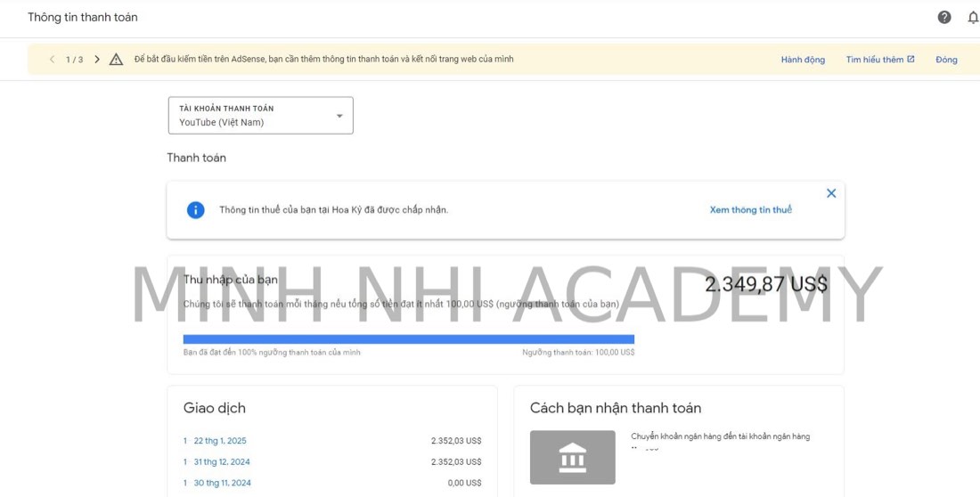Click the Ngưỡng thanh toán: 100,00 US$ label
This screenshot has width=980, height=497.
[x=578, y=353]
